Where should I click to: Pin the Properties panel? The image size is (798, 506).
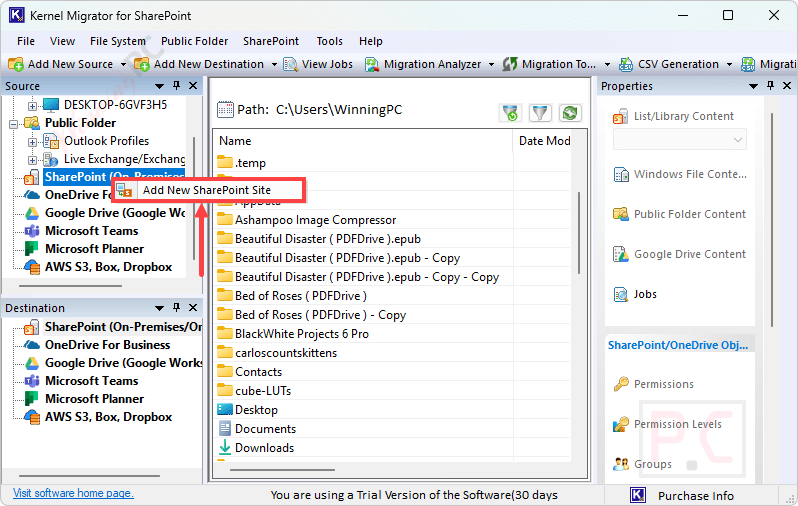(770, 86)
